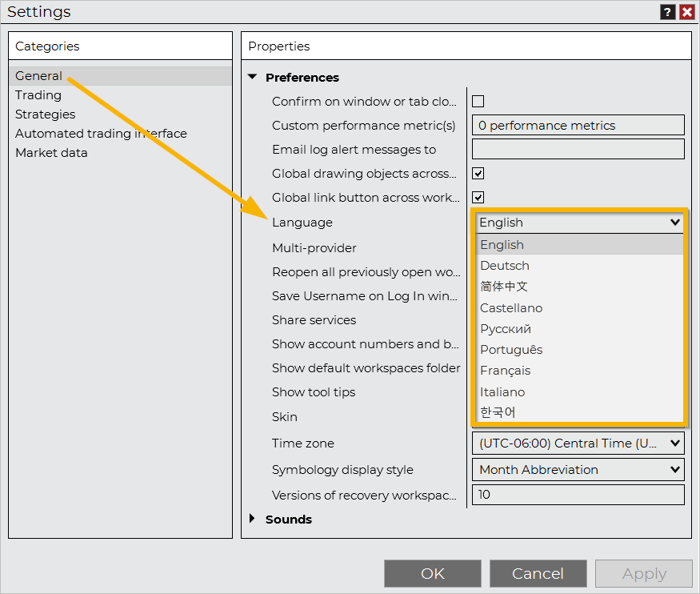Click the Email log alert messages field
The height and width of the screenshot is (594, 700).
point(578,149)
